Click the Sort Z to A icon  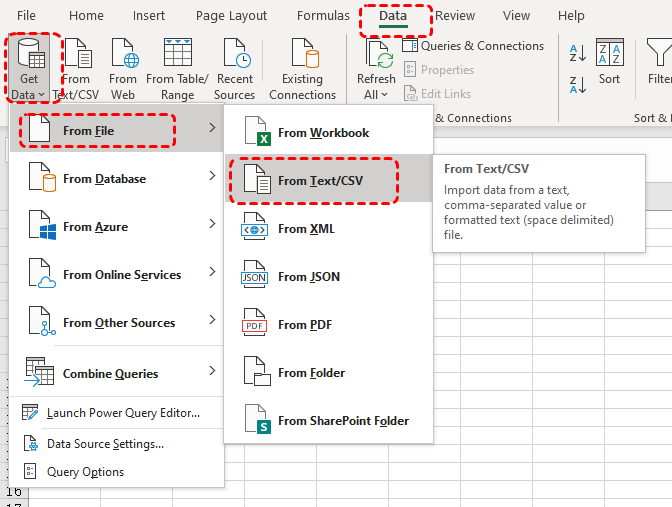point(578,82)
